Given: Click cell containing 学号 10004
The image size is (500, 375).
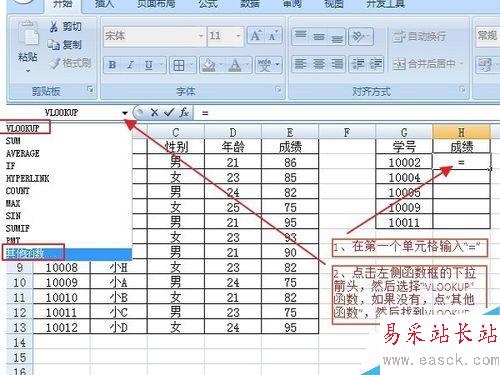Looking at the screenshot, I should click(x=404, y=177).
